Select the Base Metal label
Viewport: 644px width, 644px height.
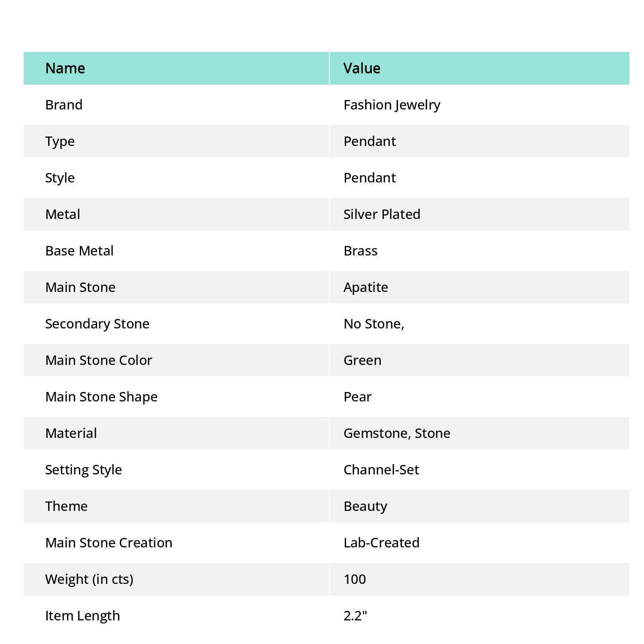79,251
